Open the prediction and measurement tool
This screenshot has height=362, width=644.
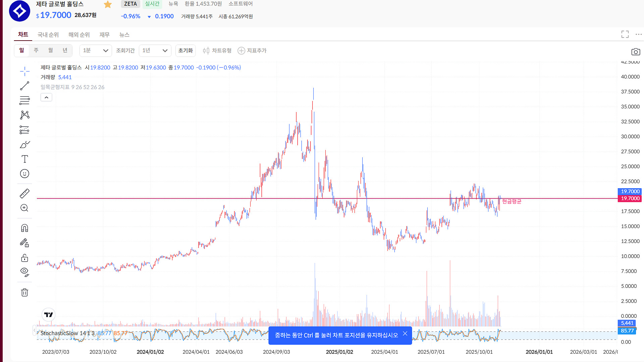(24, 130)
